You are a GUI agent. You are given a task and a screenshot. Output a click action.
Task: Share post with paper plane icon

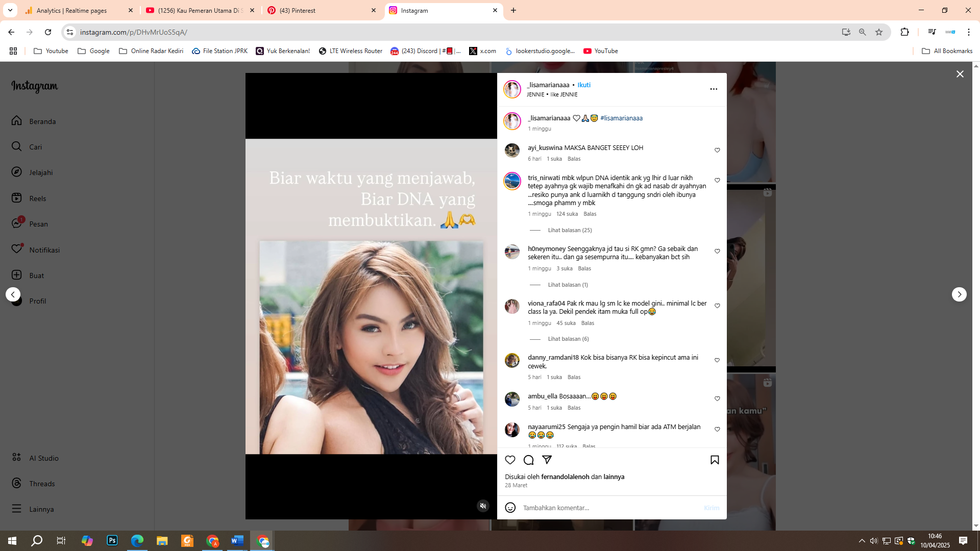point(547,460)
